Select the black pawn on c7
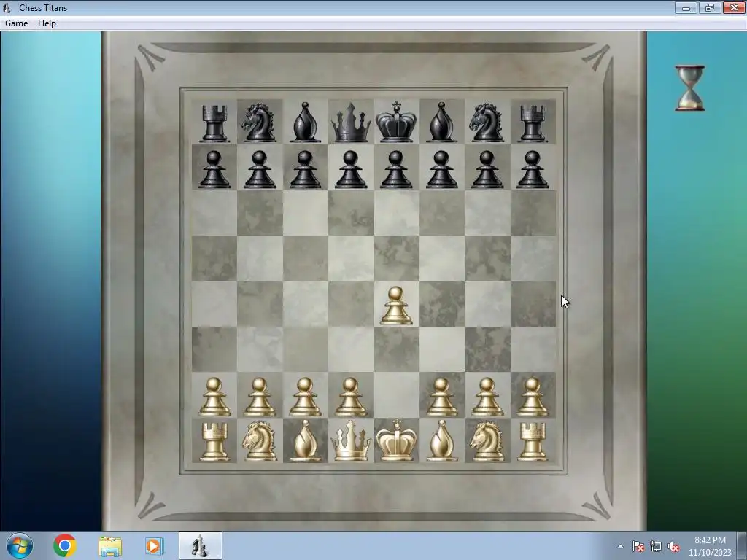This screenshot has height=560, width=747. (305, 169)
